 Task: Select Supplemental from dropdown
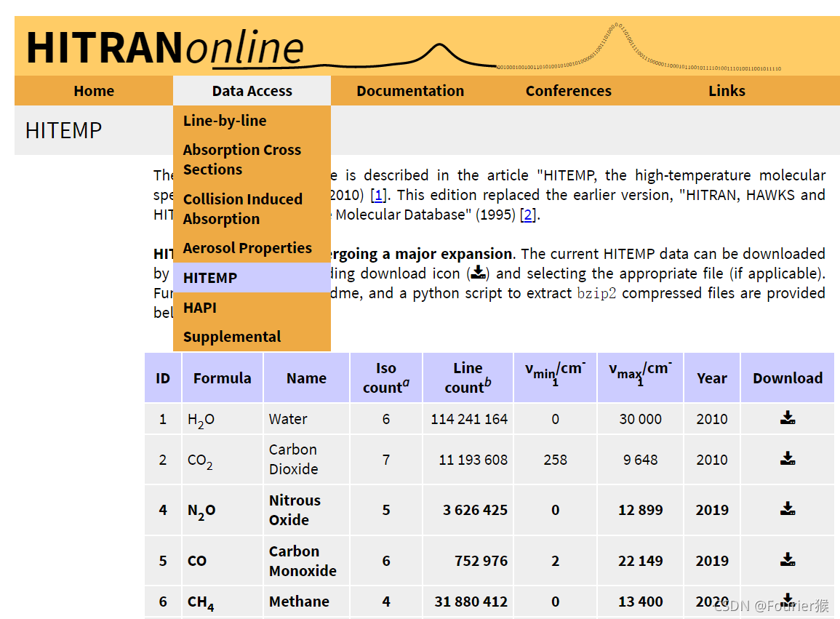(252, 337)
